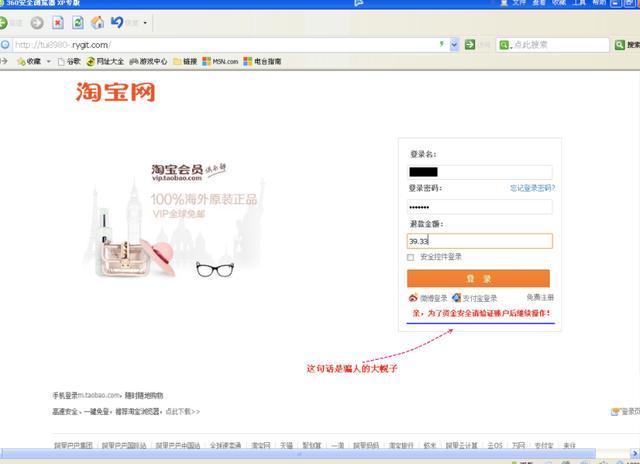Click the 微博登录 Weibo icon

click(x=413, y=298)
